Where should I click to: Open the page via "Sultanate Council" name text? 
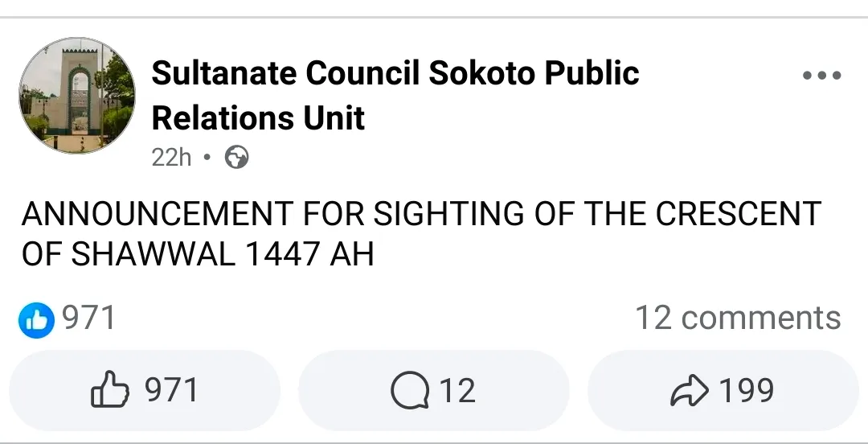tap(285, 73)
